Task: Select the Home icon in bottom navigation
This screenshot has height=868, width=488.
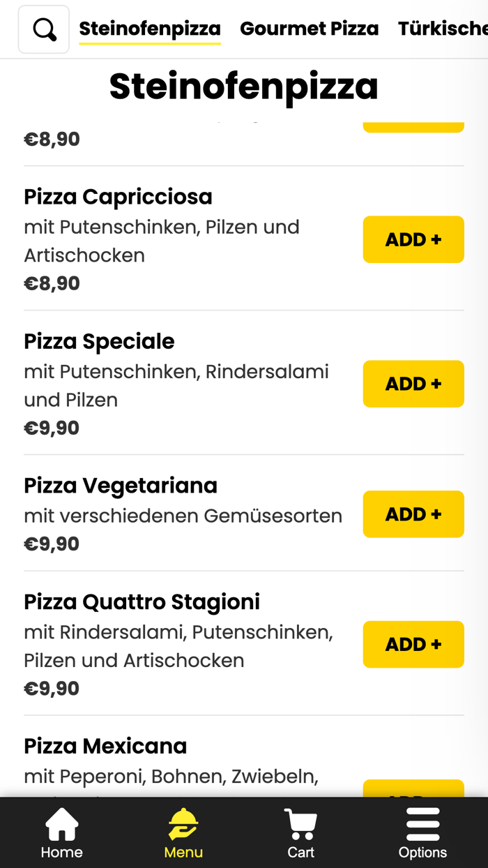Action: pyautogui.click(x=61, y=832)
